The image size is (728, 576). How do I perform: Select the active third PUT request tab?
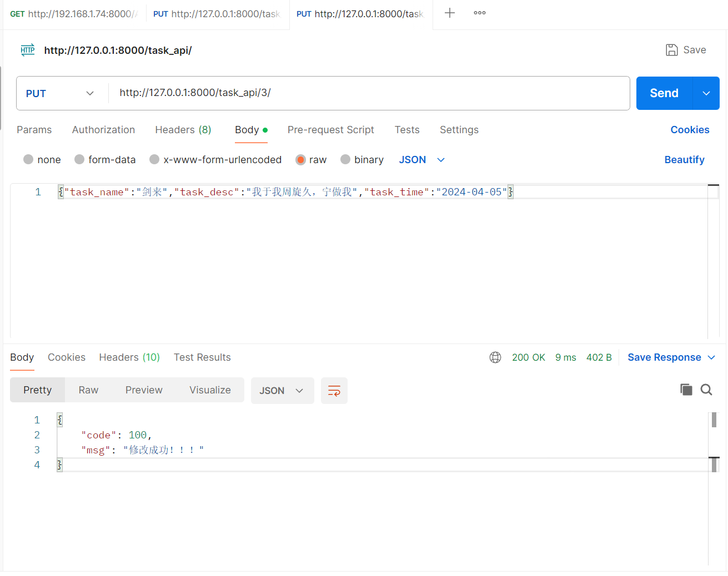tap(360, 14)
